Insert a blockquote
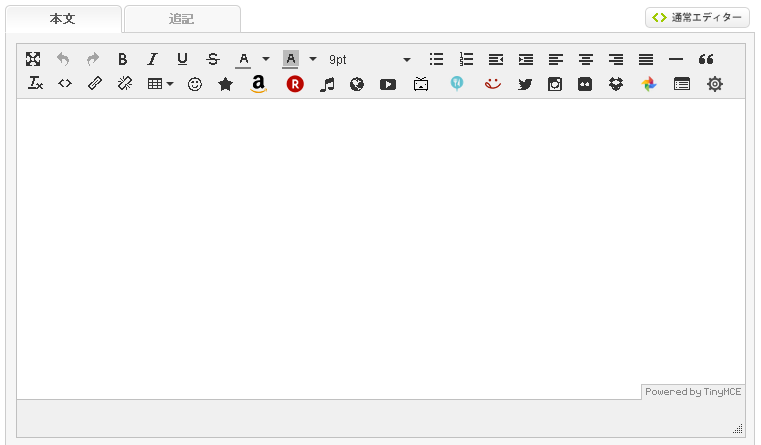Image resolution: width=761 pixels, height=445 pixels. click(706, 59)
